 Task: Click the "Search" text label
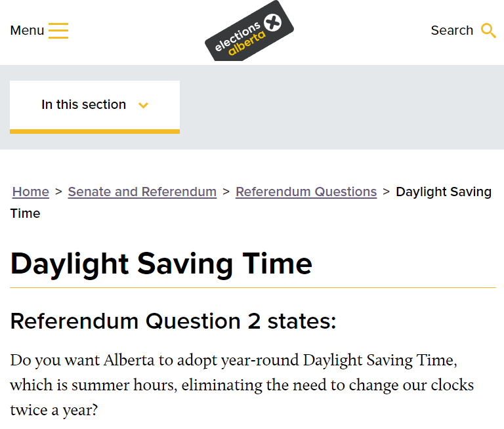click(452, 31)
